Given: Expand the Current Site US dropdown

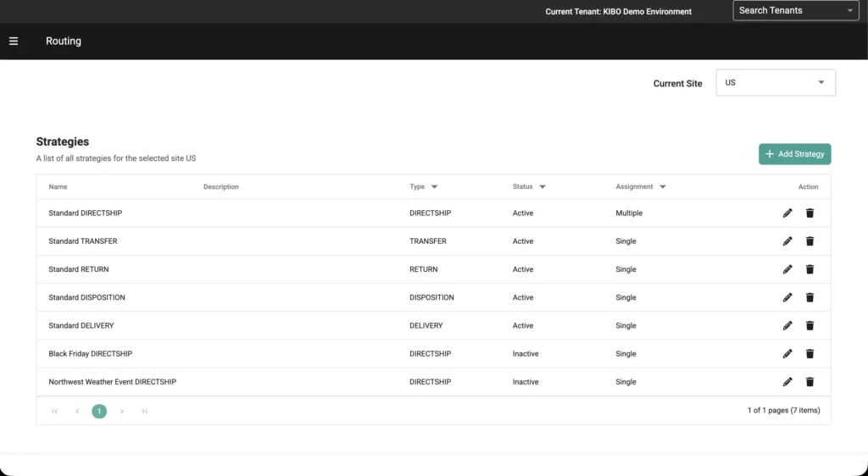Looking at the screenshot, I should coord(776,83).
